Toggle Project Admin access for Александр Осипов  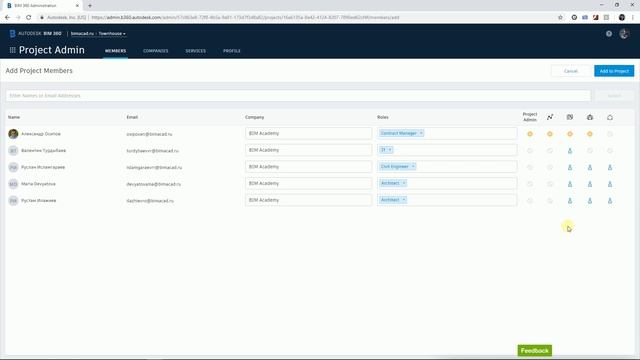[x=530, y=134]
